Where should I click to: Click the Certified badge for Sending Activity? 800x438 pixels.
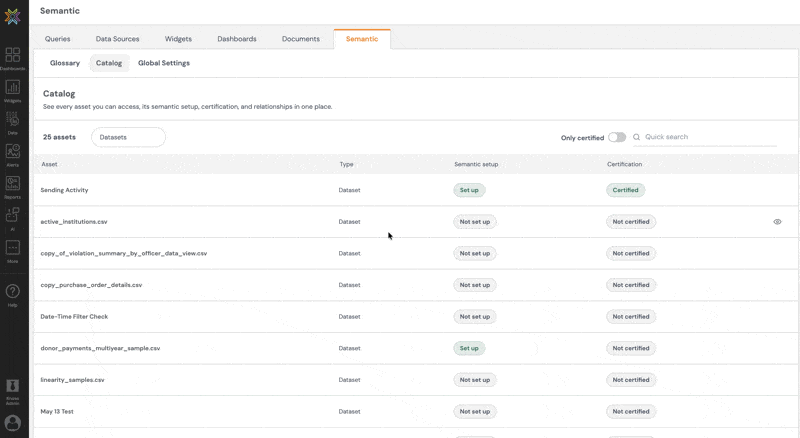[x=626, y=190]
